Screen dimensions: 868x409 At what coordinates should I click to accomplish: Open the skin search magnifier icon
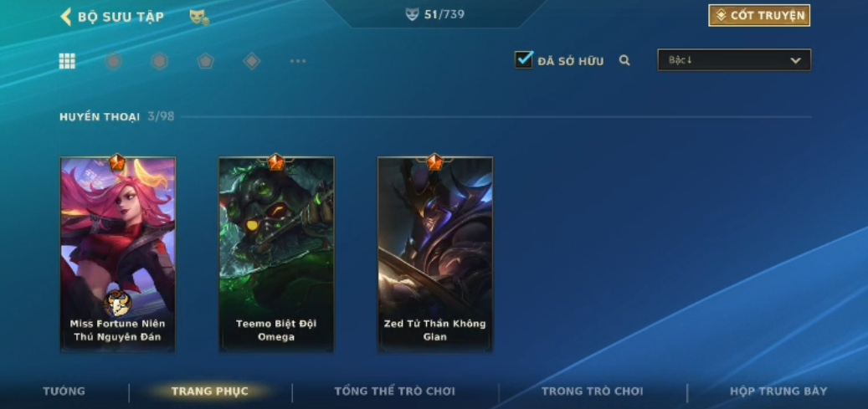tap(624, 60)
